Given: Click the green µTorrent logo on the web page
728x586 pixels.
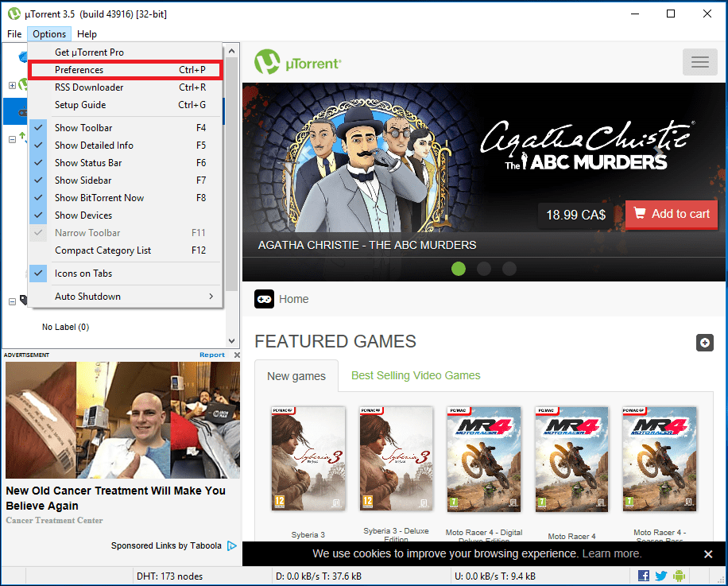Looking at the screenshot, I should 297,62.
